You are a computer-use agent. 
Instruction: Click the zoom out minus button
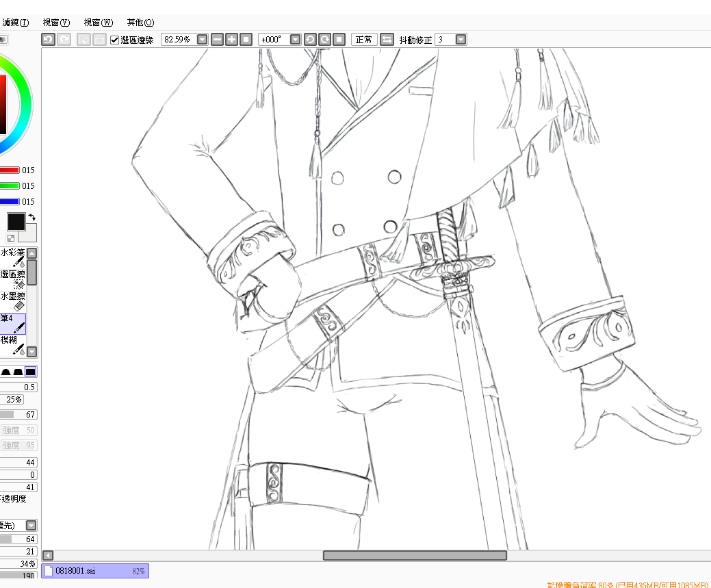(218, 40)
